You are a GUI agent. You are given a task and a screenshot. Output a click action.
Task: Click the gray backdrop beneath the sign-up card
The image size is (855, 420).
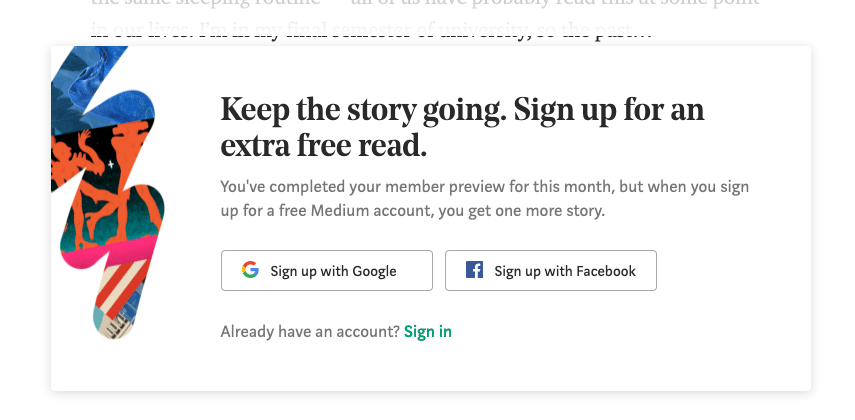tap(430, 406)
